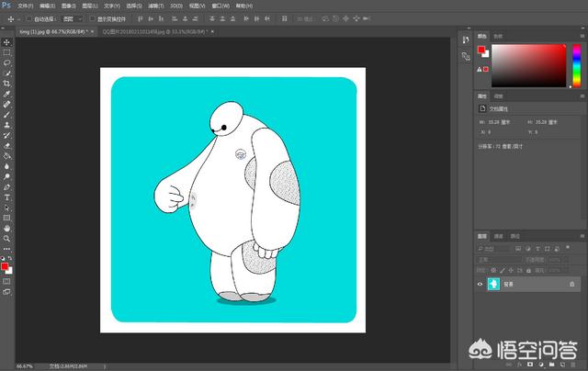Screen dimensions: 588x371
Task: Open the Move tool preset picker arrow
Action: coord(18,18)
